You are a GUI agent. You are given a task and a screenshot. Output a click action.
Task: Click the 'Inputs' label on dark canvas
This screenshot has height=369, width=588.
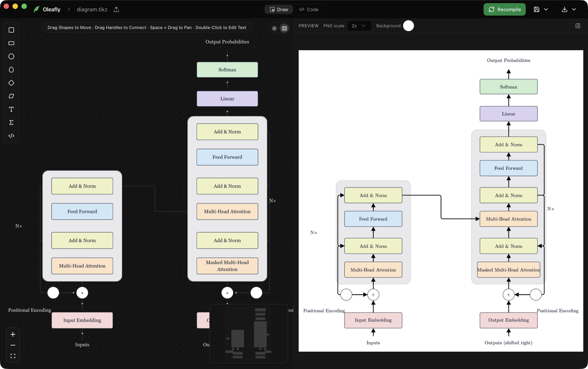tap(82, 345)
